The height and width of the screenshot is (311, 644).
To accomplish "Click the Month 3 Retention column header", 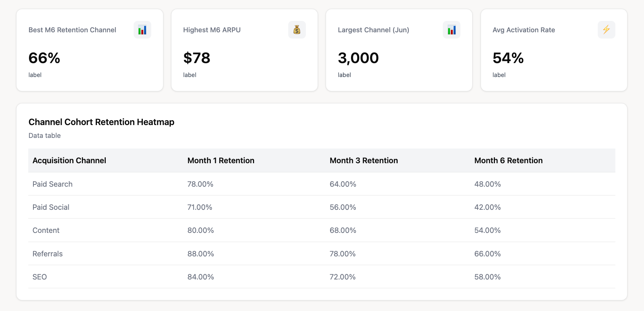I will 364,160.
